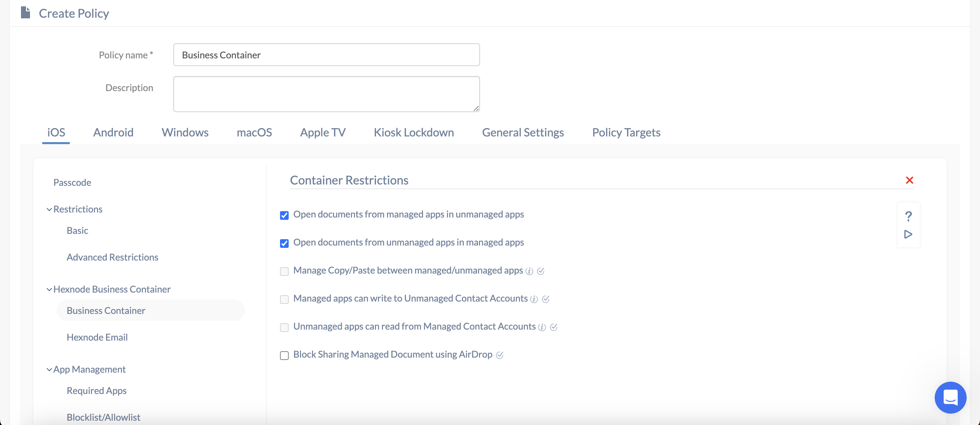980x425 pixels.
Task: Switch to the Android tab
Action: (113, 132)
